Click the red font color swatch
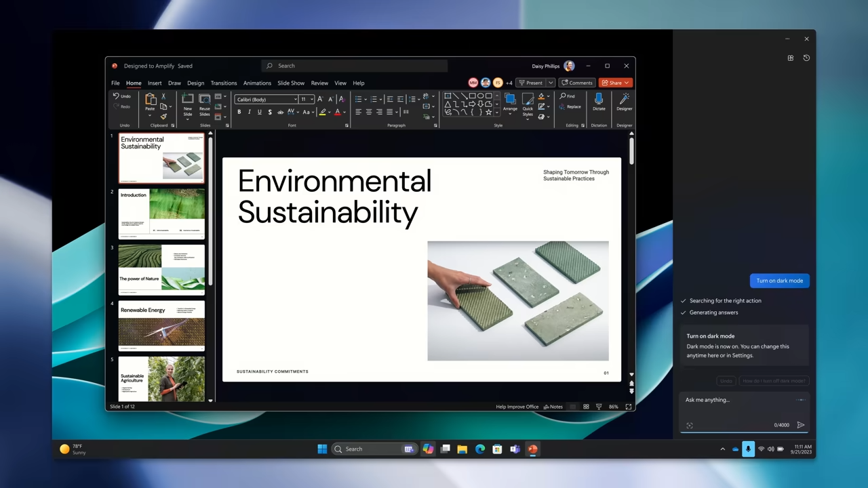The image size is (868, 488). tap(337, 113)
